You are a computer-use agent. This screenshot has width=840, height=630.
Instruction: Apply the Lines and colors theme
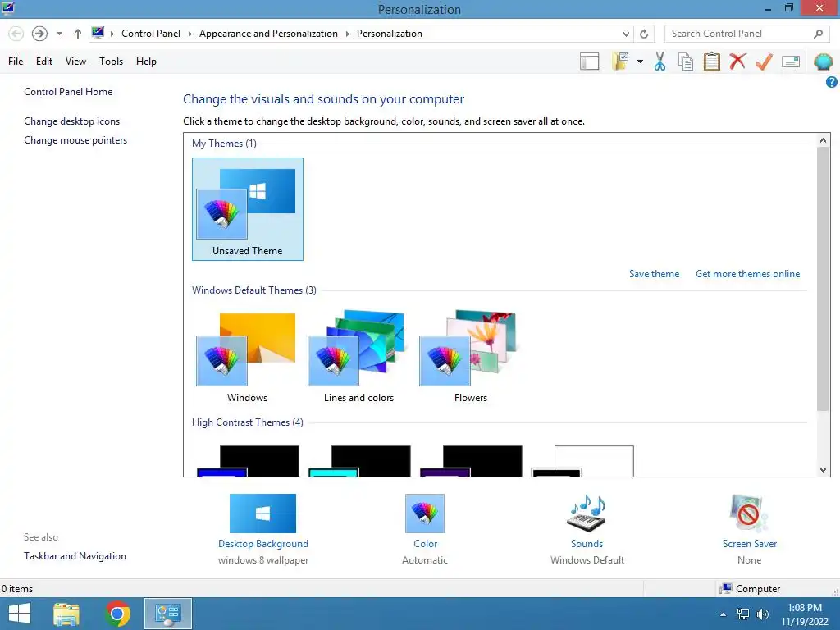358,356
